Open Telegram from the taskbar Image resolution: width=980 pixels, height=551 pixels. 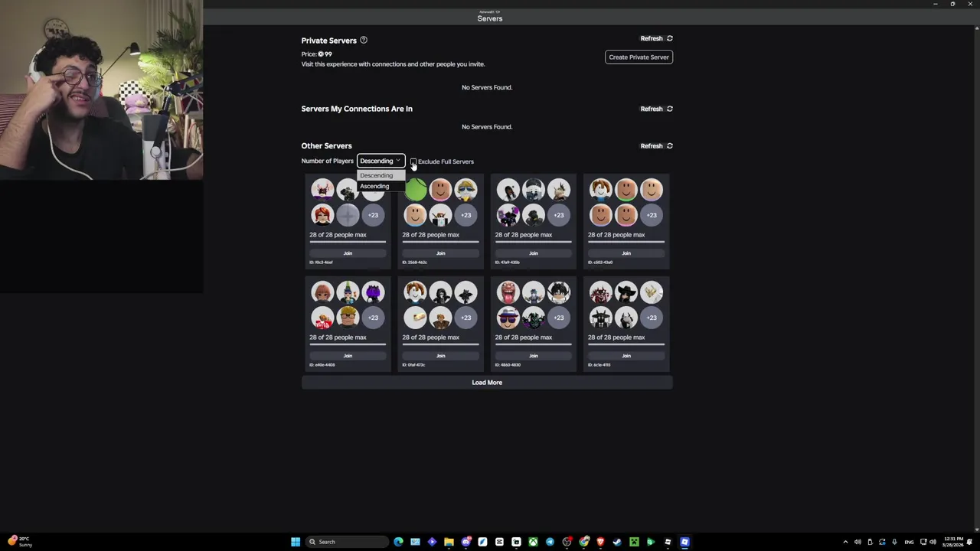tap(550, 542)
